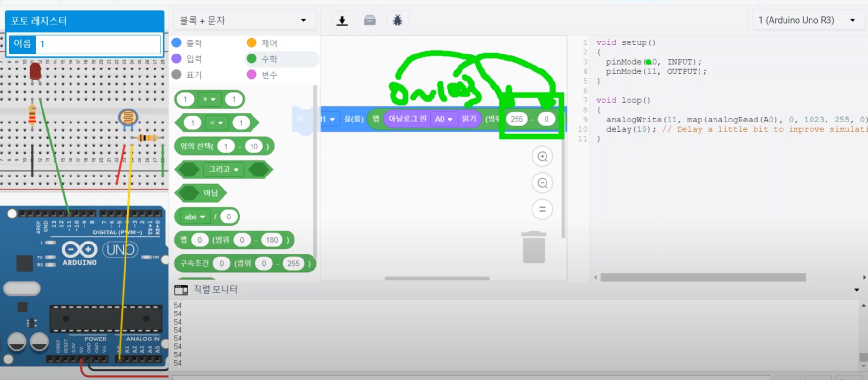Click the void loop() code line
This screenshot has width=868, height=380.
point(623,100)
